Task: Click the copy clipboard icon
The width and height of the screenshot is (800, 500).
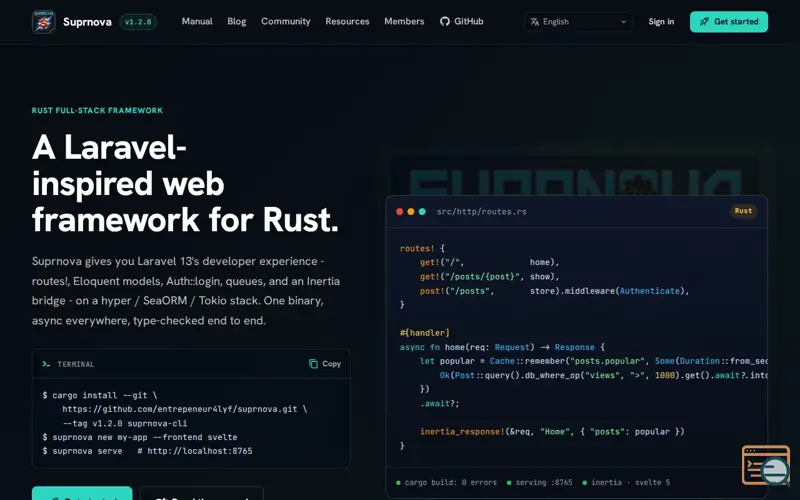Action: [313, 364]
